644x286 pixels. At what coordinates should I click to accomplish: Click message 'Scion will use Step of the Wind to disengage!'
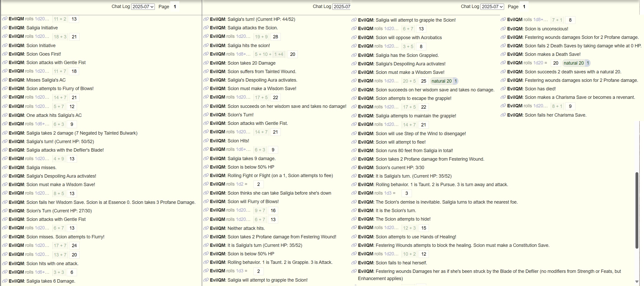(x=421, y=133)
